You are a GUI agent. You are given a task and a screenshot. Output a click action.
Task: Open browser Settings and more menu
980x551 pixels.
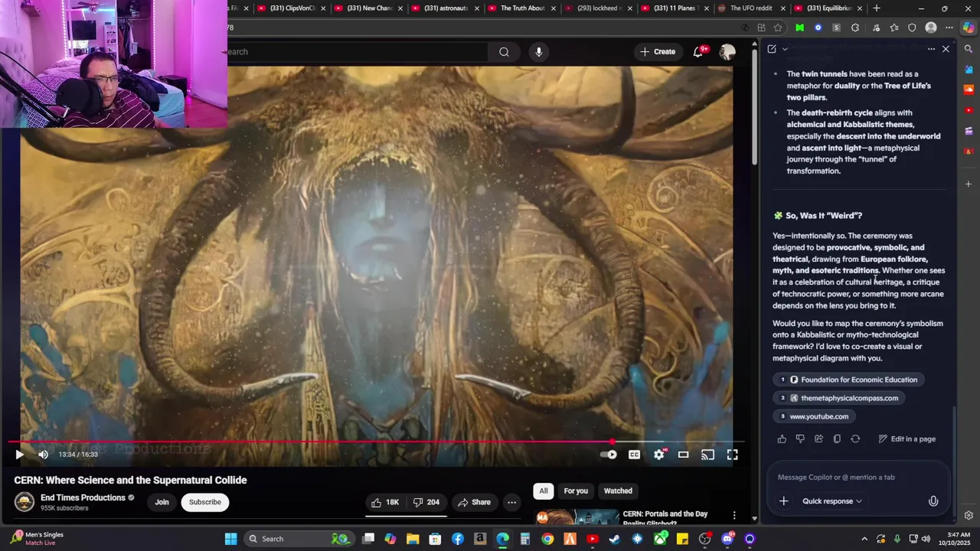click(x=949, y=28)
